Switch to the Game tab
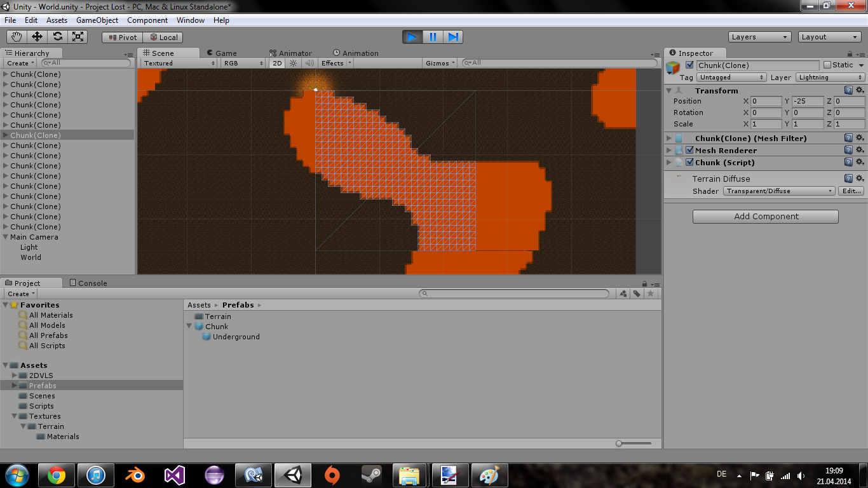Image resolution: width=868 pixels, height=488 pixels. (221, 53)
